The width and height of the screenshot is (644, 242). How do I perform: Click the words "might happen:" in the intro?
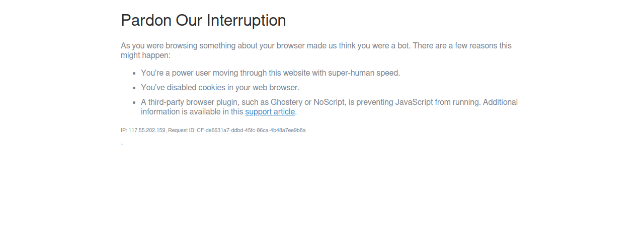coord(145,55)
